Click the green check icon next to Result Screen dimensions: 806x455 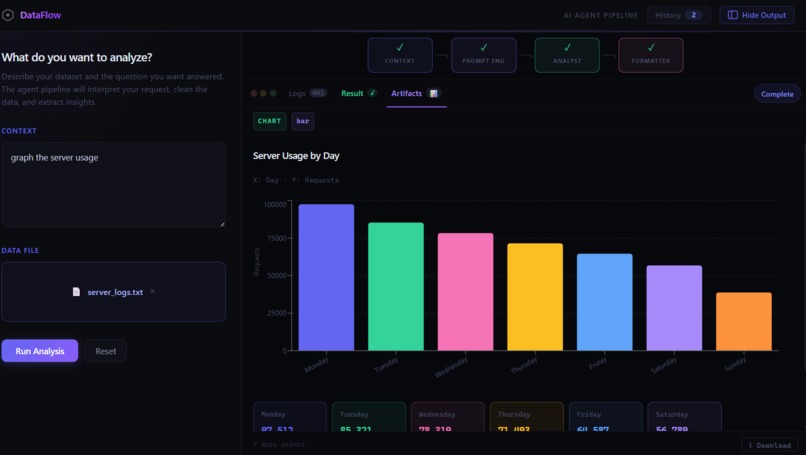(372, 94)
